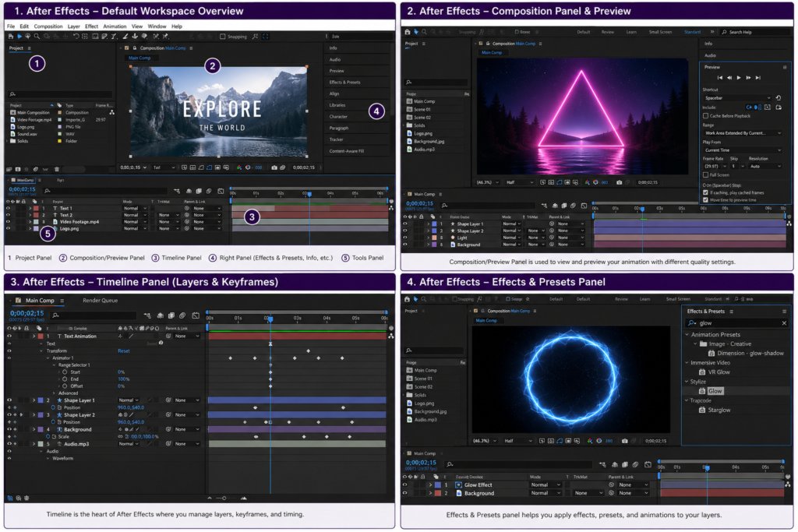Click the reset icon beside the Spacebar shortcut
The width and height of the screenshot is (798, 532).
coord(779,97)
